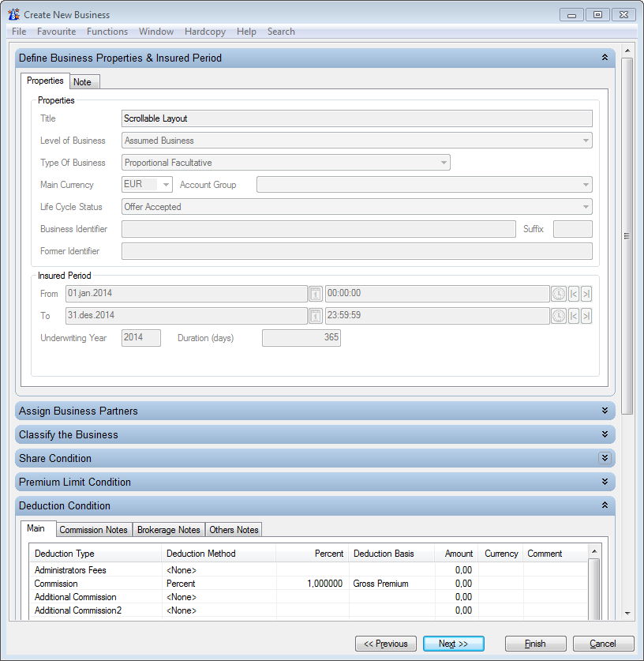
Task: Click the clock icon beside 00:00:00
Action: point(558,293)
